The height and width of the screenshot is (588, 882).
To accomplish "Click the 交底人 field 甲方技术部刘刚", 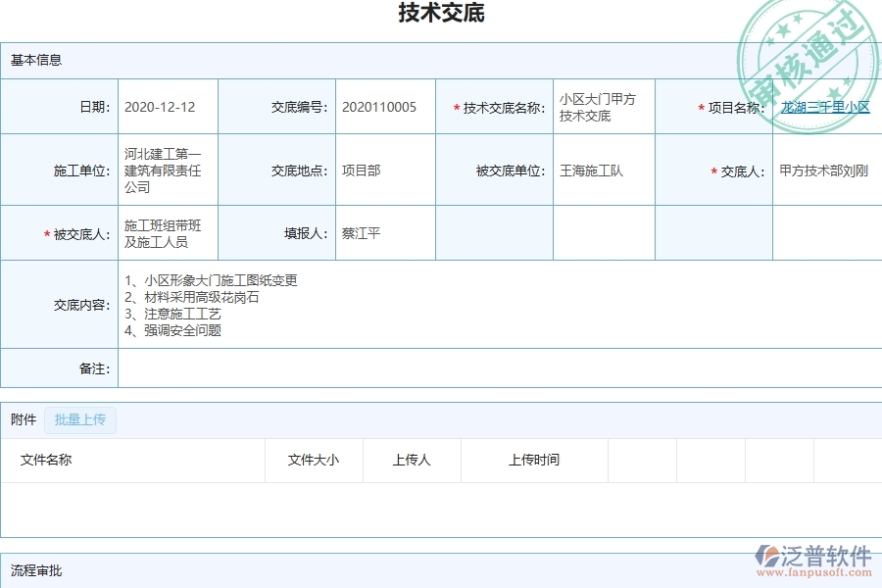I will point(825,168).
